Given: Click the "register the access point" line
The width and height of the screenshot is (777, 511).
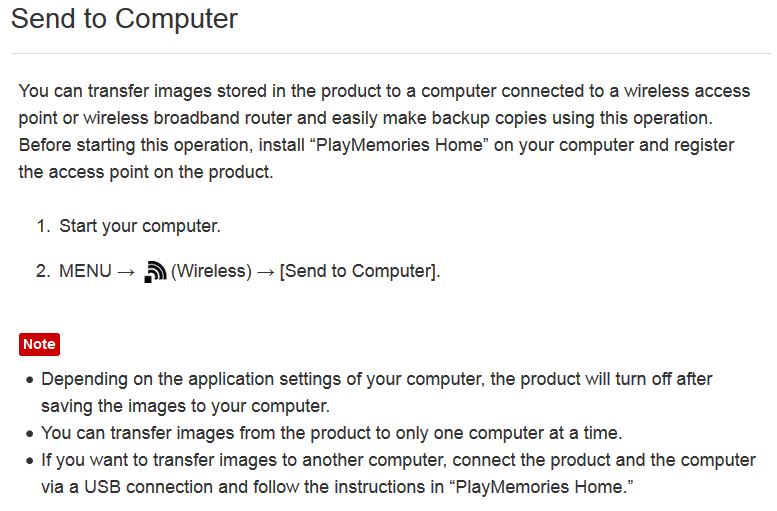Looking at the screenshot, I should click(x=145, y=172).
